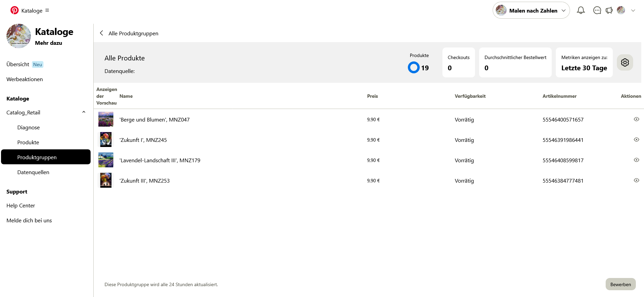Click the Name column header
Screen dimensions: 644x297
coord(126,96)
